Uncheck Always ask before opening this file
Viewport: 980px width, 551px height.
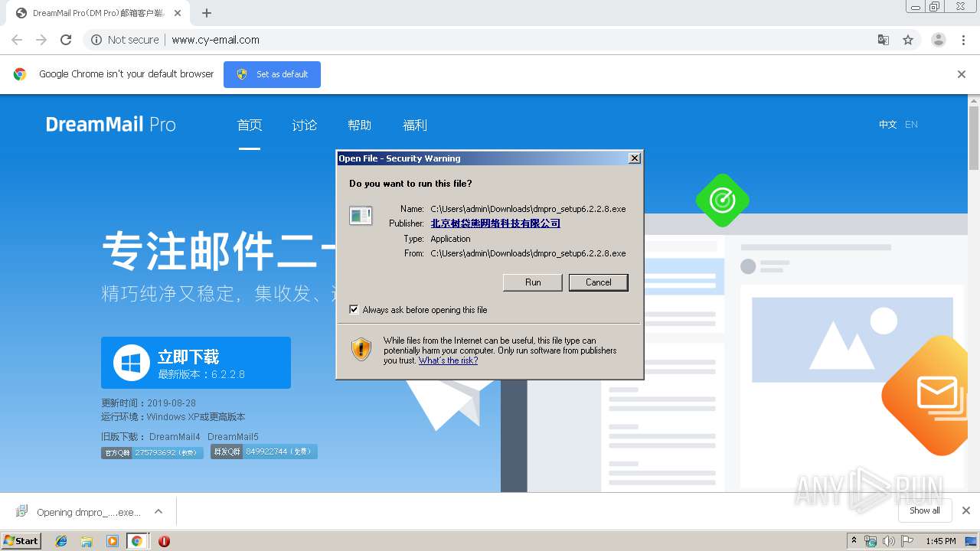(354, 309)
